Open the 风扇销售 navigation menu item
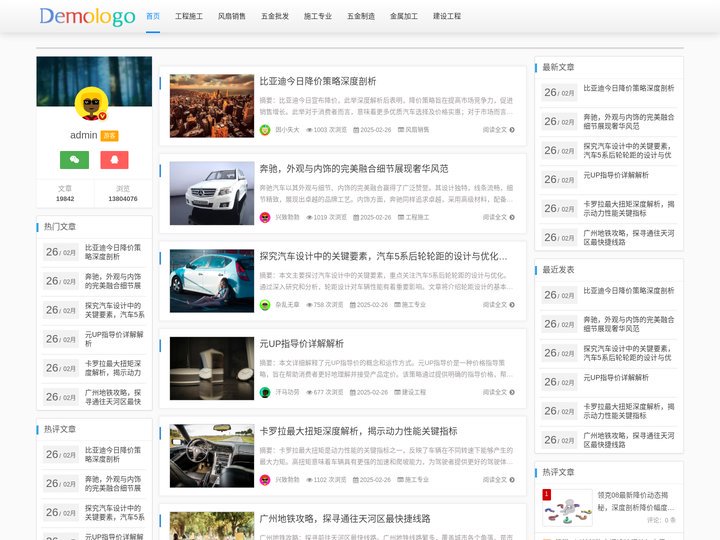This screenshot has width=720, height=540. tap(231, 16)
